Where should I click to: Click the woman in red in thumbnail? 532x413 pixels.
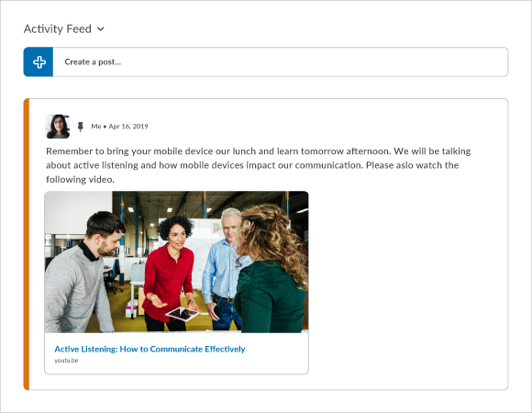coord(169,275)
